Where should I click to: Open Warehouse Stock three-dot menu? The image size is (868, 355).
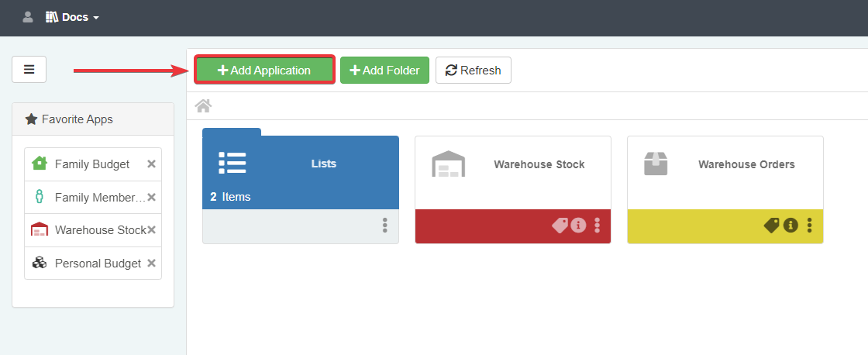(x=597, y=226)
